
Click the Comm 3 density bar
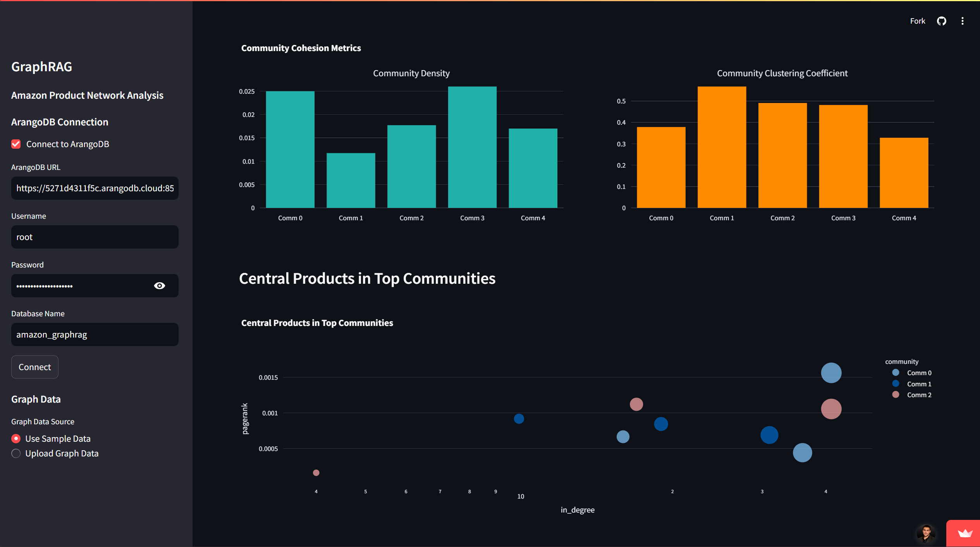pyautogui.click(x=472, y=147)
